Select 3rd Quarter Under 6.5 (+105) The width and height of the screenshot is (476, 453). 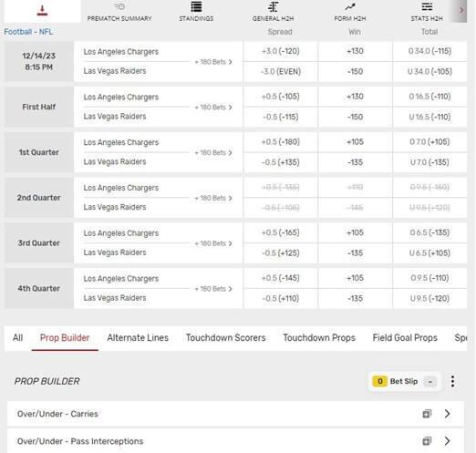pyautogui.click(x=429, y=253)
